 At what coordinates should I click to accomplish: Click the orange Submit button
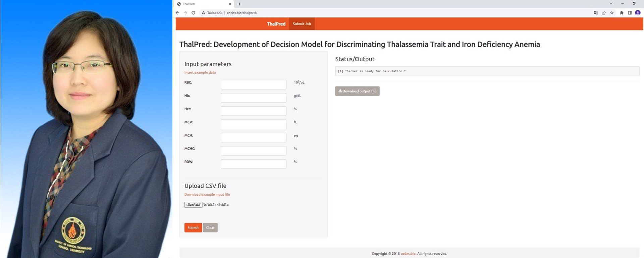193,228
